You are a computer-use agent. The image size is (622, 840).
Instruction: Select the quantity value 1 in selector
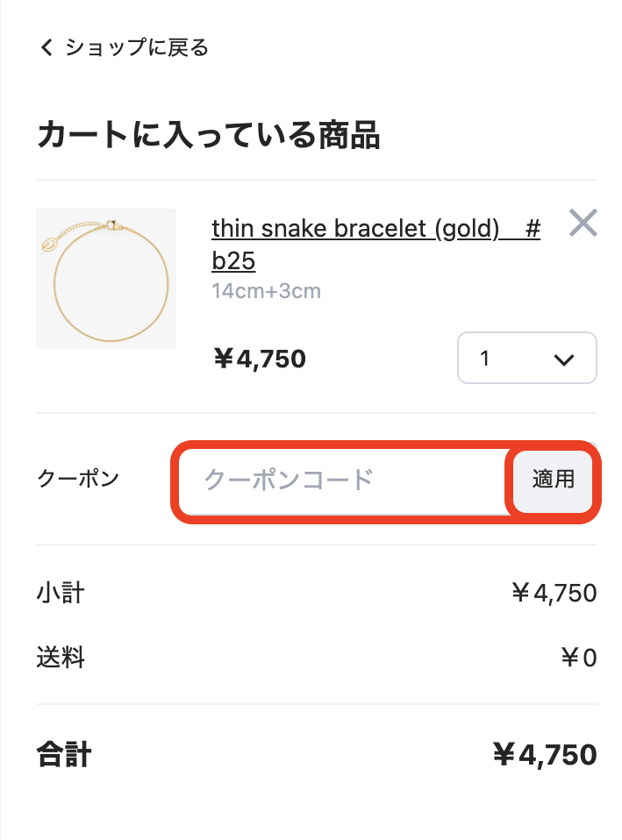[x=484, y=359]
